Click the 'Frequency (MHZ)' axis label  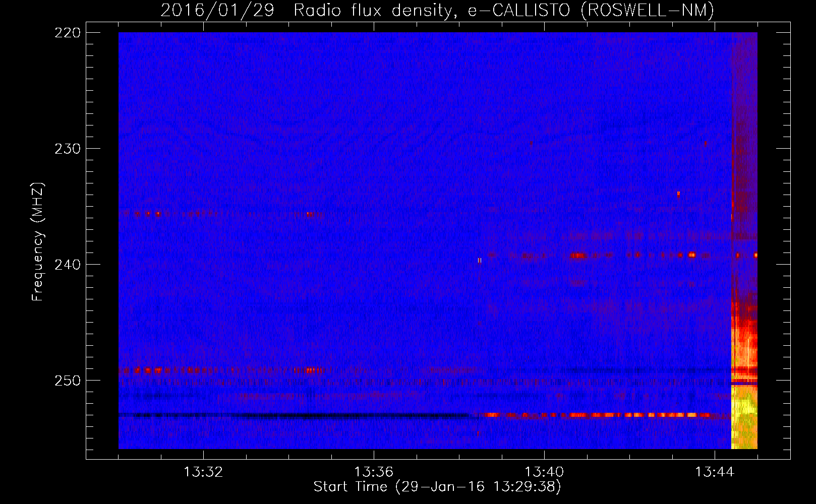pos(38,241)
